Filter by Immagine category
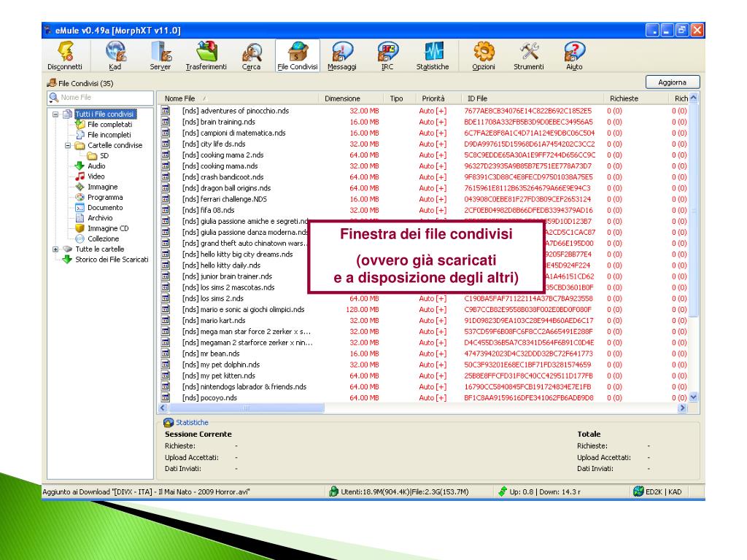 (102, 187)
